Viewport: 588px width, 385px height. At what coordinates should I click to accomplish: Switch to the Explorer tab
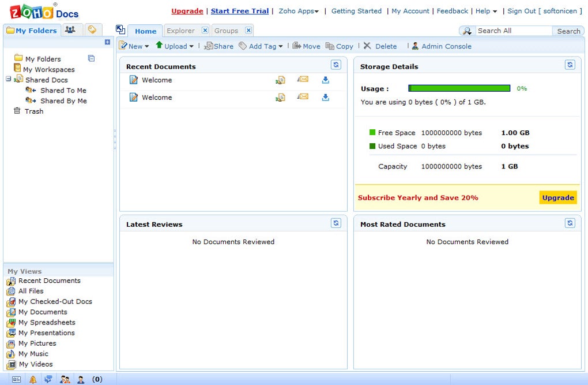tap(181, 31)
